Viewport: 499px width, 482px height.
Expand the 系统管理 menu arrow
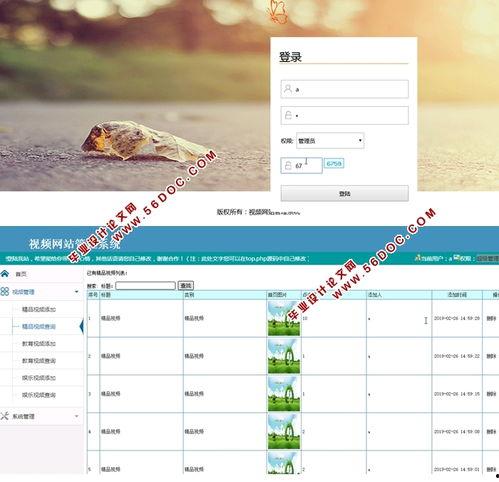tap(77, 416)
